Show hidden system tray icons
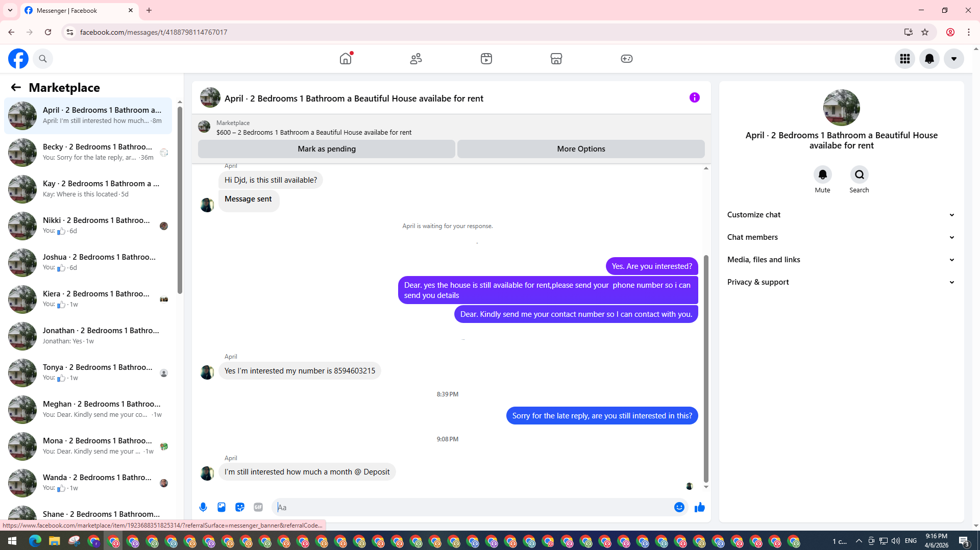980x550 pixels. (859, 541)
